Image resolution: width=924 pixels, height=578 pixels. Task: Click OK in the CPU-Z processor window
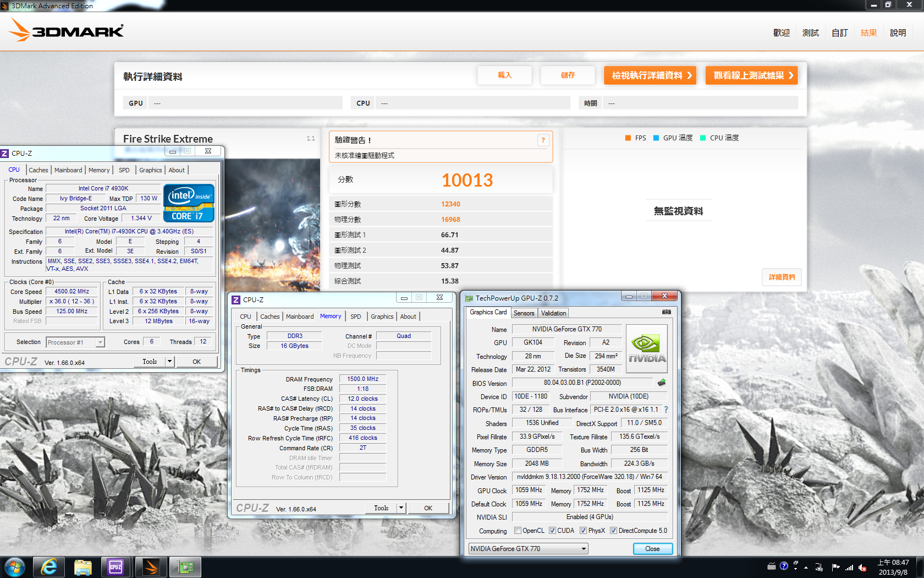[196, 362]
